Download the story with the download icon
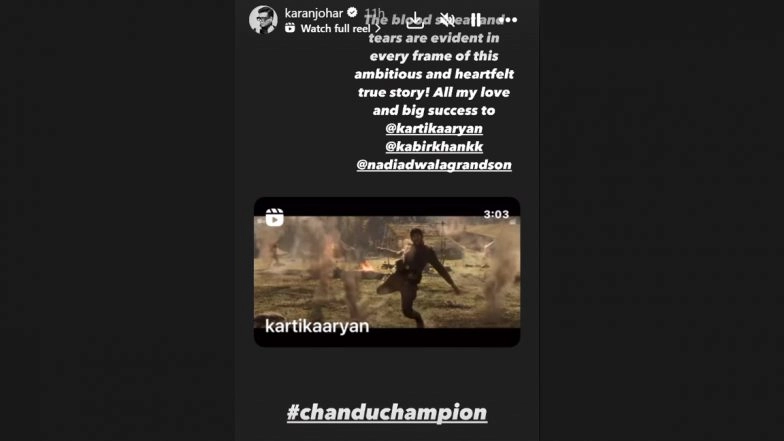This screenshot has width=784, height=441. (415, 20)
